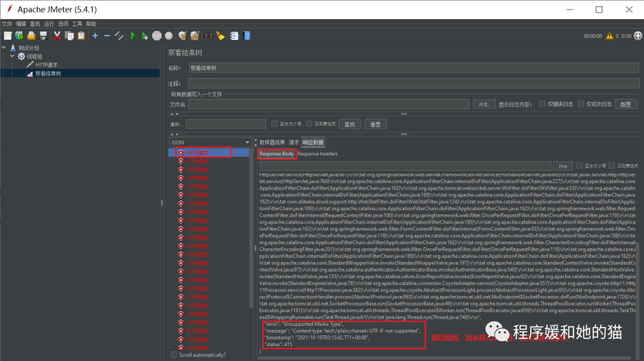The height and width of the screenshot is (361, 644).
Task: Open the JSON renderer dropdown
Action: click(210, 142)
